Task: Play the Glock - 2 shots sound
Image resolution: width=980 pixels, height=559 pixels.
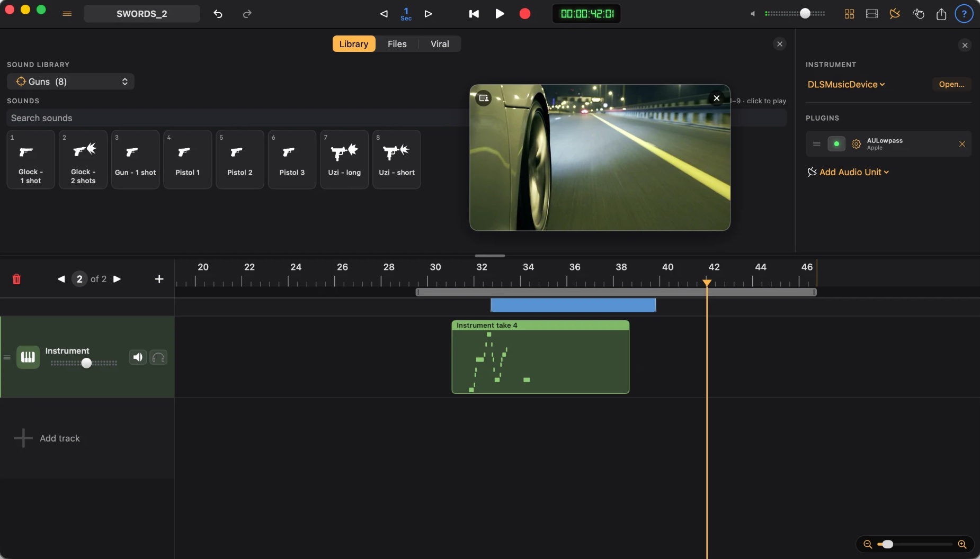Action: [x=83, y=159]
